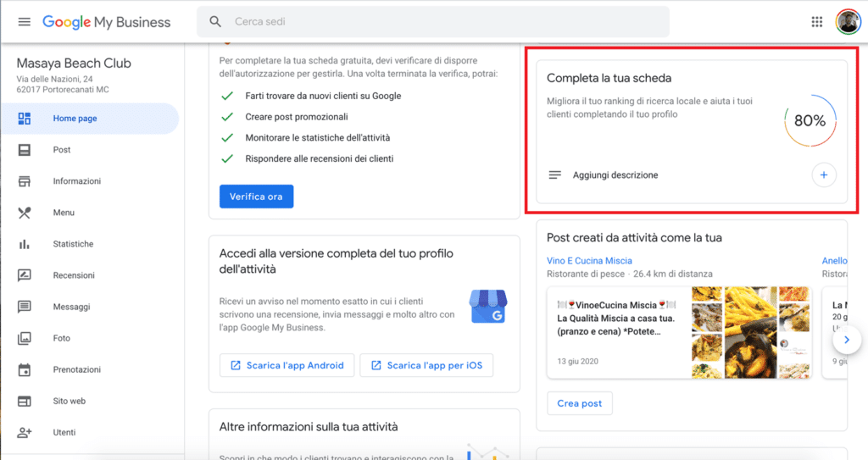Click the Post icon in sidebar
The height and width of the screenshot is (460, 868).
[25, 150]
